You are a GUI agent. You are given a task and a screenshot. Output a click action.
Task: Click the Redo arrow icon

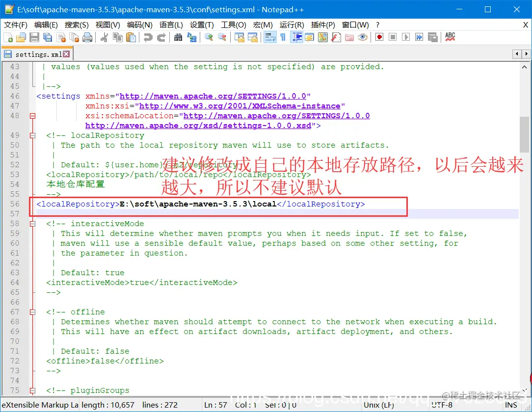[161, 37]
